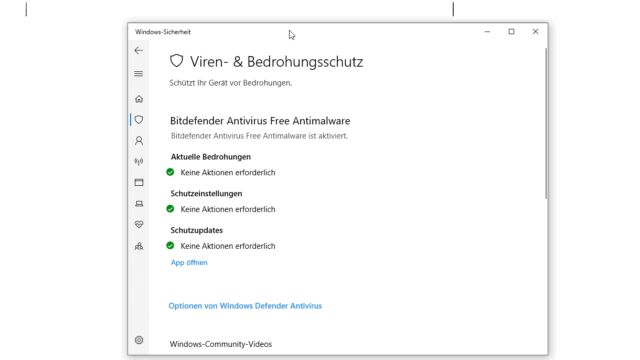Open Device security laptop icon
Viewport: 640px width, 360px height.
pos(139,204)
